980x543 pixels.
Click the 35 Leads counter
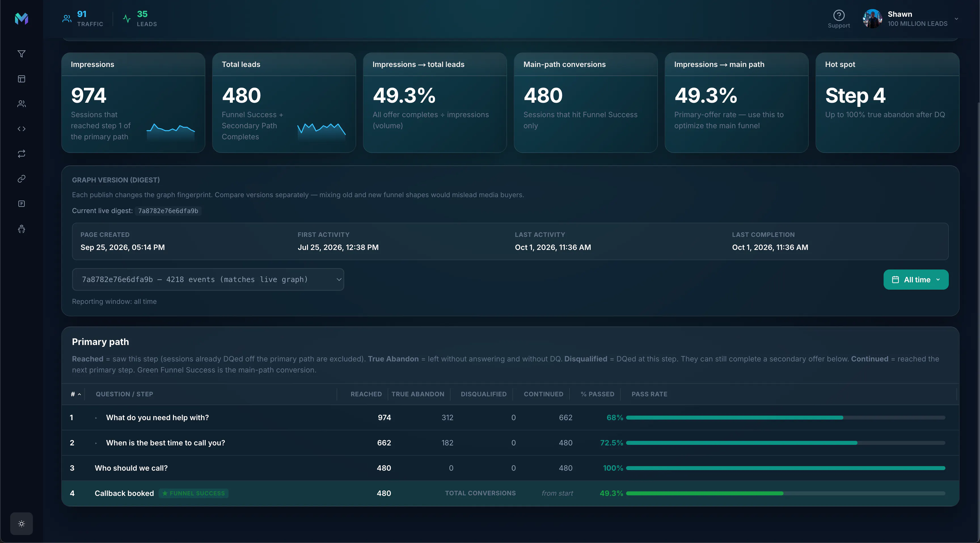[x=142, y=14]
